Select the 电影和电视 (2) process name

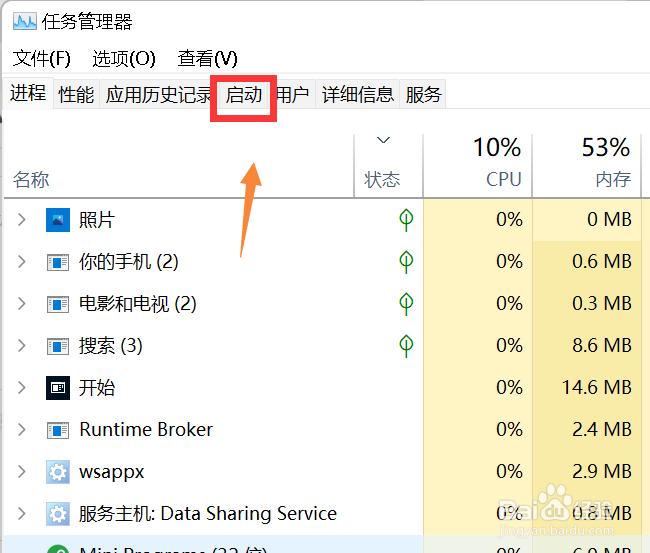[137, 304]
